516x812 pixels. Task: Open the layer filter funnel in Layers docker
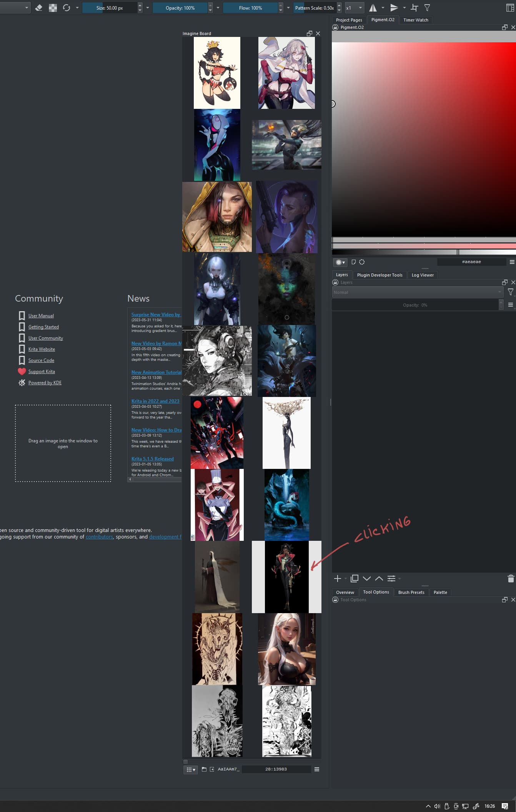pos(511,292)
